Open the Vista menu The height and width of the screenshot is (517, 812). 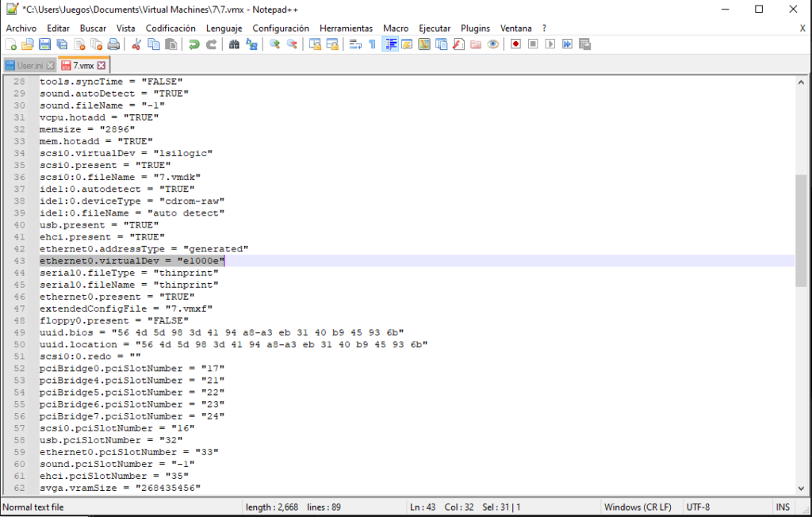coord(126,29)
